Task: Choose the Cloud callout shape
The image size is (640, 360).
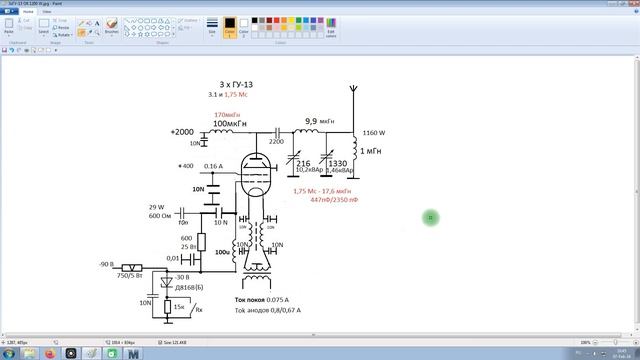Action: pyautogui.click(x=167, y=35)
